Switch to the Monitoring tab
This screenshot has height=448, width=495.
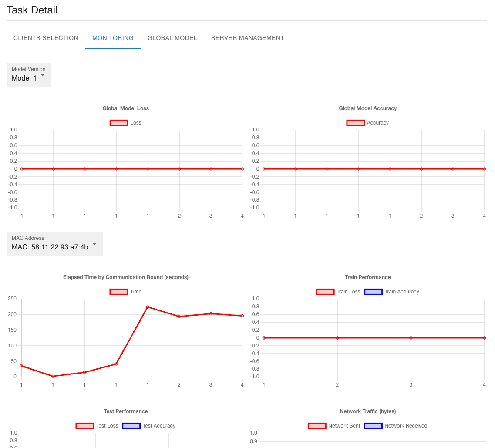pos(113,38)
